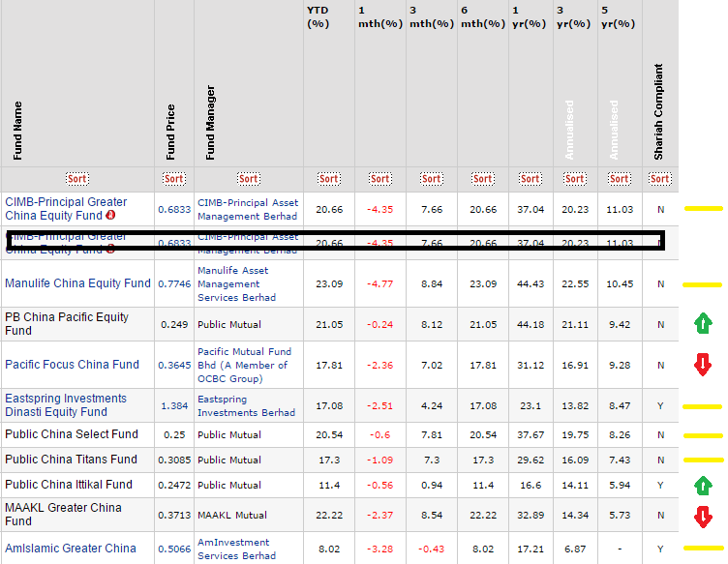Select PB China Pacific Equity Fund name
Viewport: 728px width, 564px height.
pos(67,324)
